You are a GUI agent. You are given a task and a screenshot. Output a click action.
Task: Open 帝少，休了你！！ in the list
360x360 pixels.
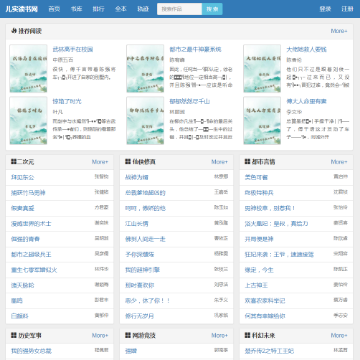pos(148,301)
